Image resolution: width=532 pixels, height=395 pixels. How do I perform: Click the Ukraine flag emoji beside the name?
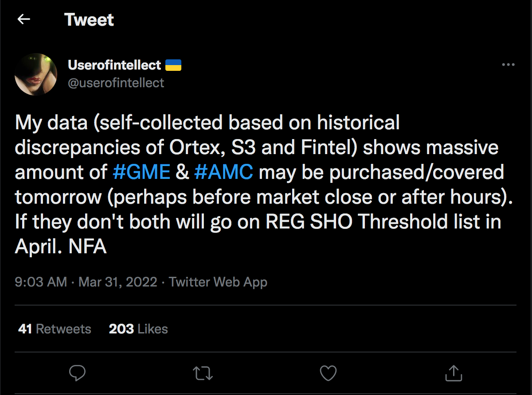point(173,66)
